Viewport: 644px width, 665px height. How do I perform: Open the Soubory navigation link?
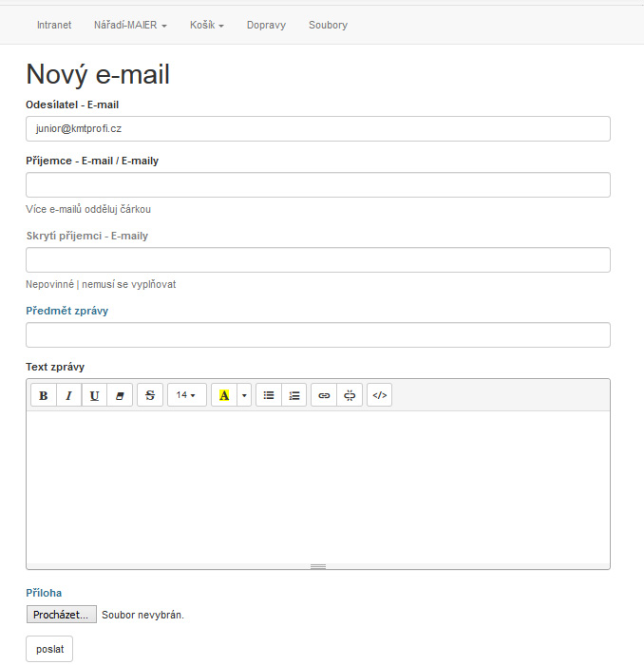pos(328,25)
